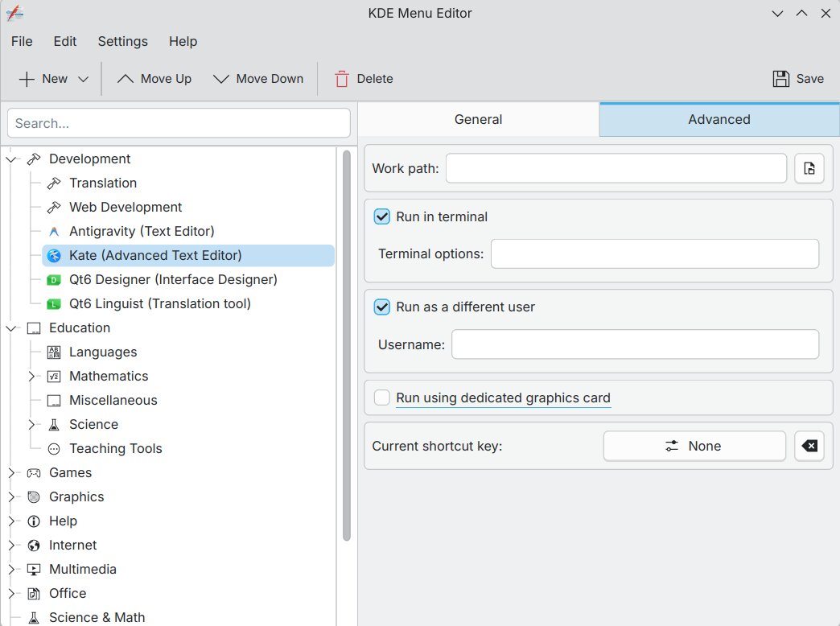Switch to the General tab
Image resolution: width=840 pixels, height=626 pixels.
coord(479,120)
